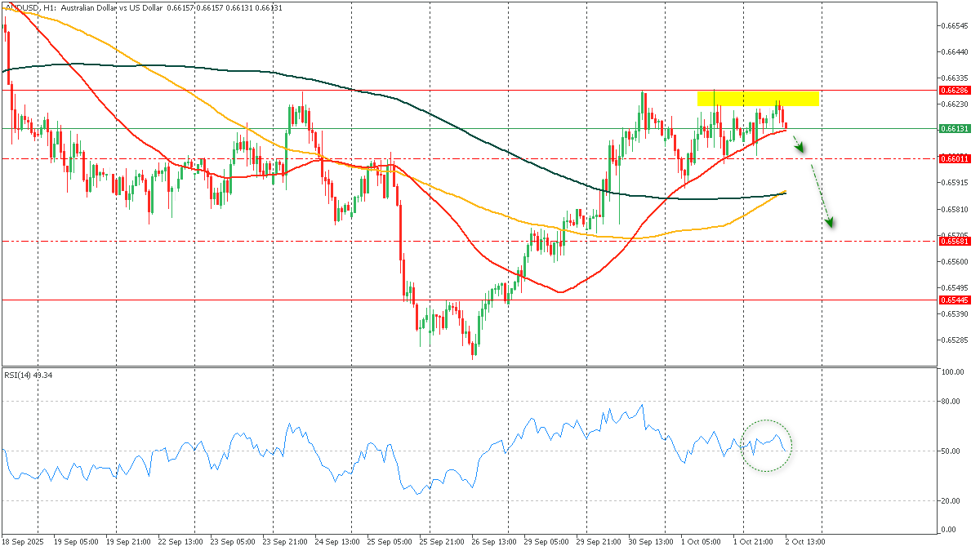Click the upper short green dashed arrow
Screen dimensions: 980x551
(x=800, y=145)
